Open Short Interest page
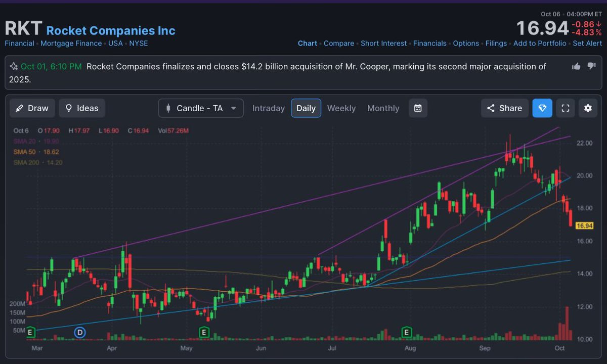The width and height of the screenshot is (607, 364). [383, 43]
